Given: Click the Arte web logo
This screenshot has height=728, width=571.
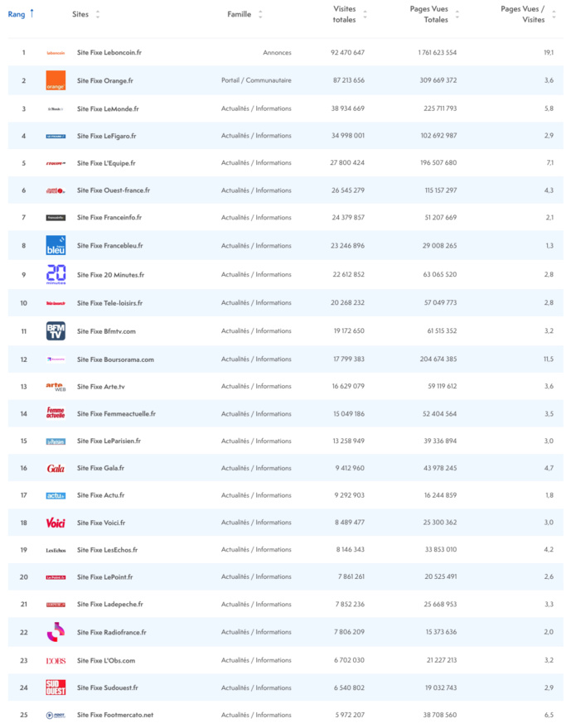Looking at the screenshot, I should tap(56, 386).
